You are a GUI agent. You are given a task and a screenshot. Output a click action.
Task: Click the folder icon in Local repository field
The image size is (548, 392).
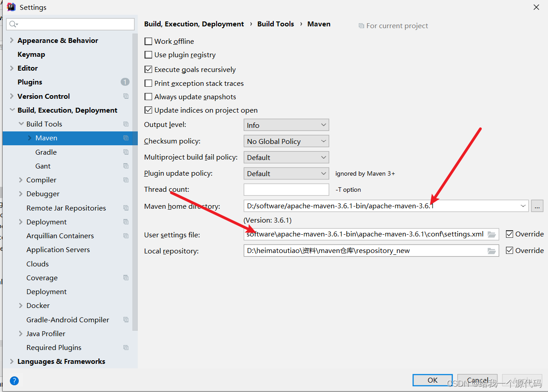(492, 251)
